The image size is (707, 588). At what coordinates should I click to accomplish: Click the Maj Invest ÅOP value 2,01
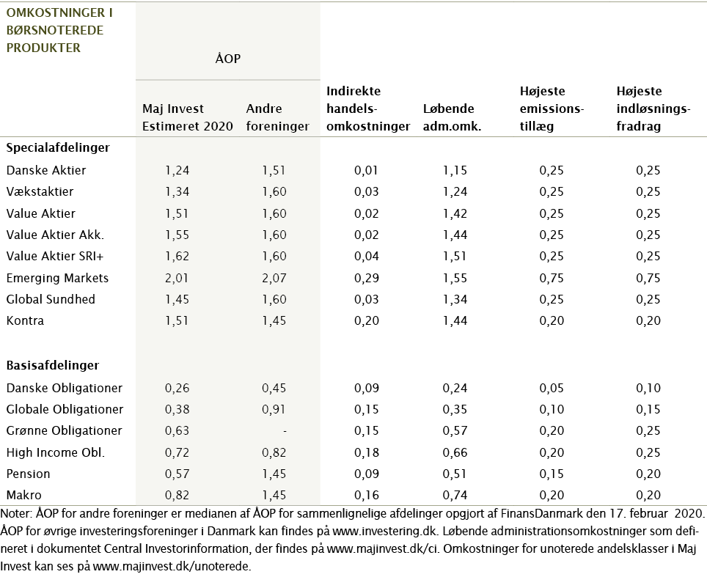tap(176, 278)
